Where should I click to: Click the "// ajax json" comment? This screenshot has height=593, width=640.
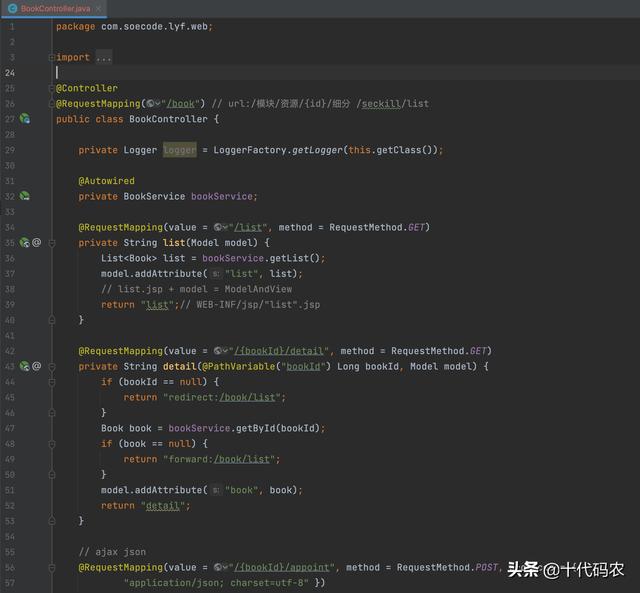[112, 552]
